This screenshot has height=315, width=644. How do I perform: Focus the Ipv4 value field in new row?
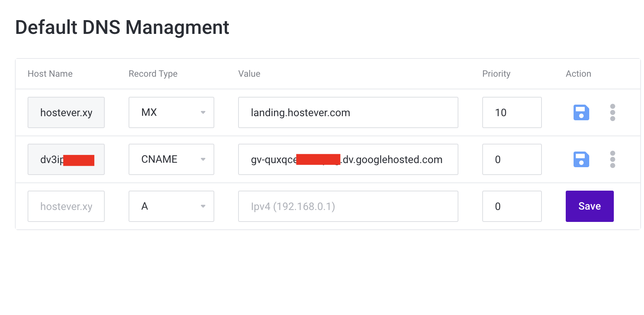(x=348, y=206)
